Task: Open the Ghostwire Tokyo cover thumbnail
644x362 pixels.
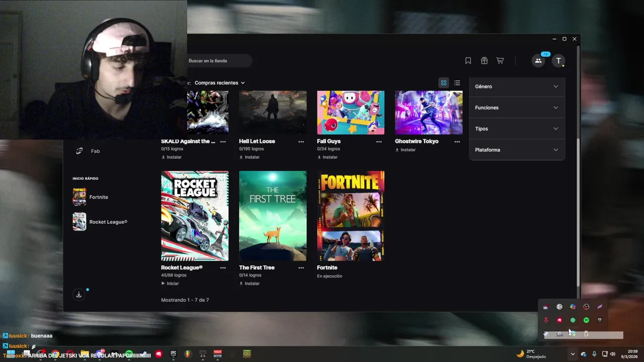Action: coord(429,113)
